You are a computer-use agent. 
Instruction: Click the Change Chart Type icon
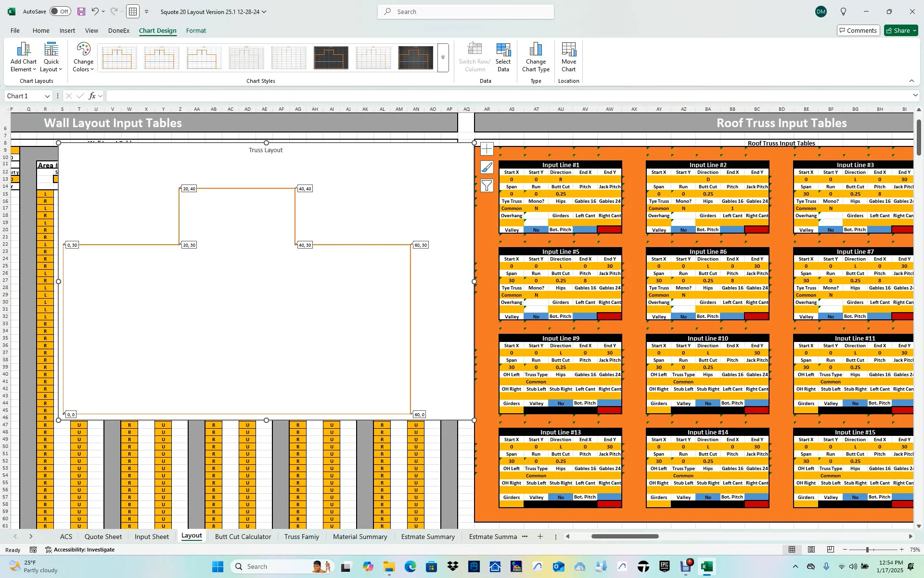536,50
